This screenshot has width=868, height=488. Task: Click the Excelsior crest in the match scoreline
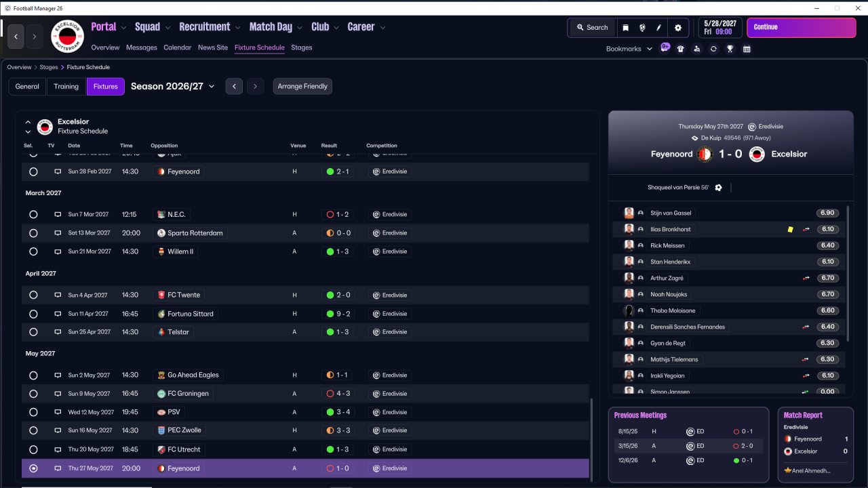coord(757,154)
